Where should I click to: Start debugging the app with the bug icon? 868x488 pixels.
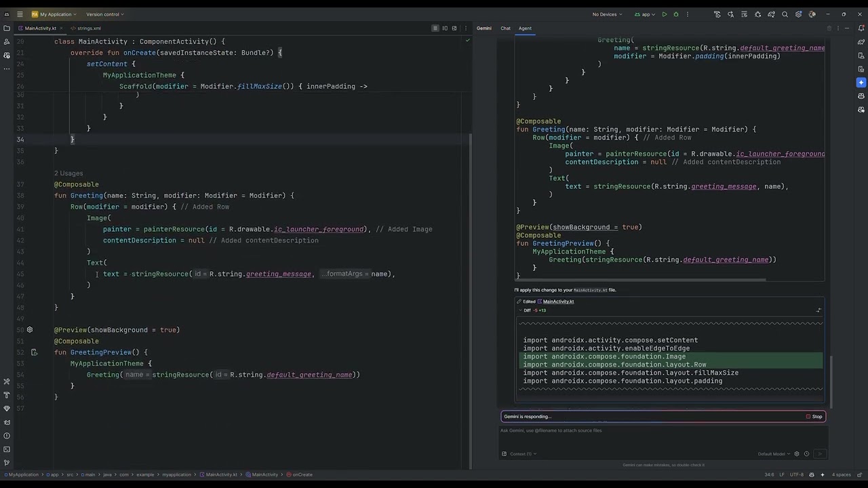(676, 14)
